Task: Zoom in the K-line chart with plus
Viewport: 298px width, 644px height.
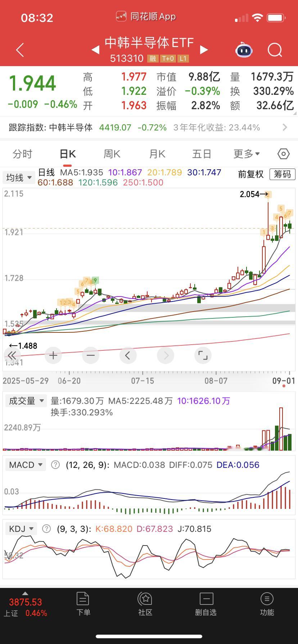Action: (53, 356)
